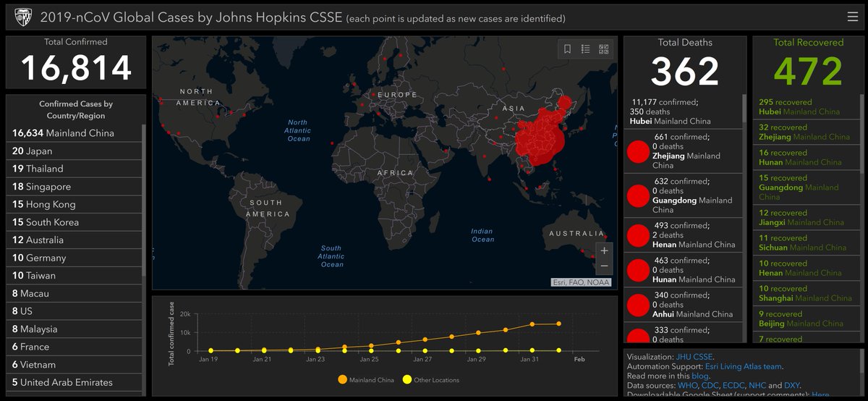Click the Total Confirmed 16,814 figure
Screen dimensions: 868x401
tap(76, 68)
